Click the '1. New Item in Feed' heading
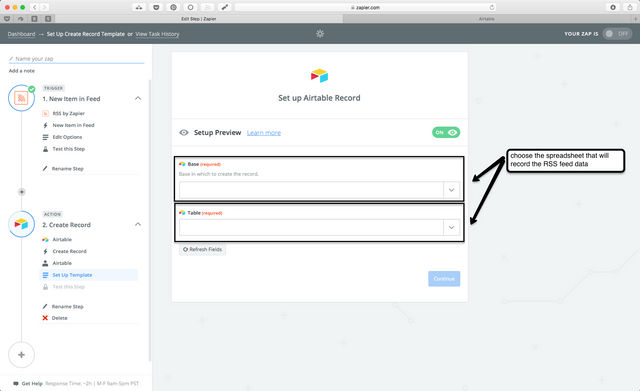 (x=71, y=99)
